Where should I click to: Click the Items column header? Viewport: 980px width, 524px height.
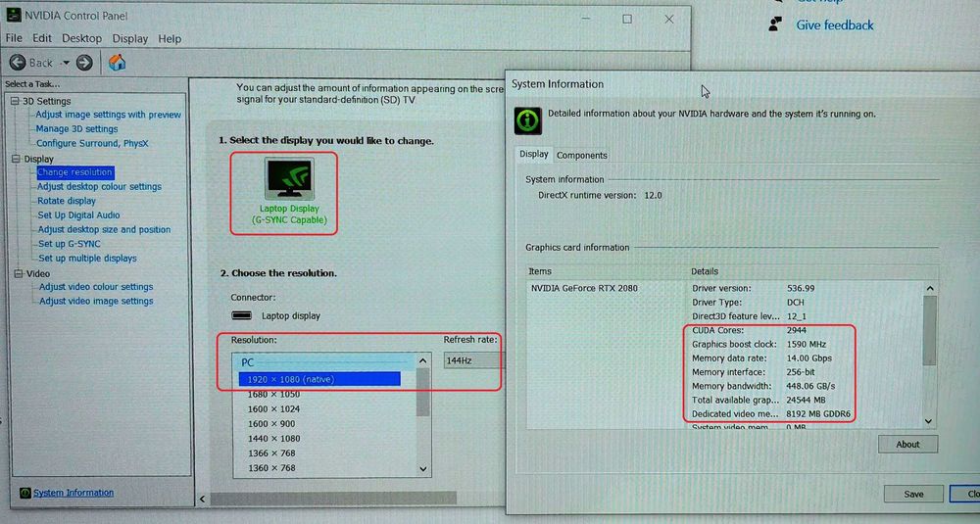(540, 271)
